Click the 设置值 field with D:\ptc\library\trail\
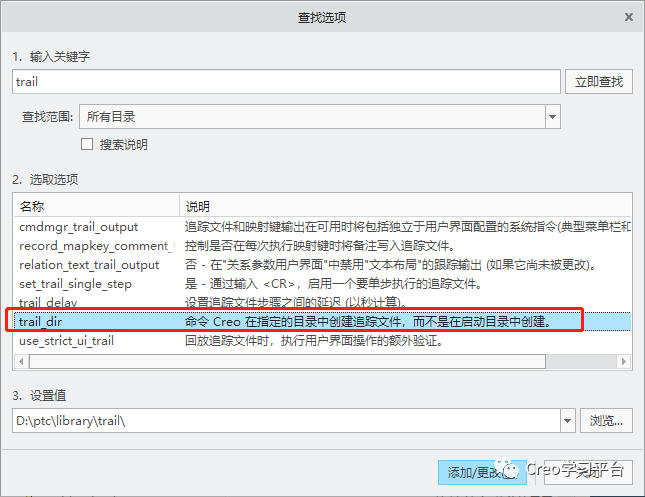The height and width of the screenshot is (497, 645). pos(286,420)
